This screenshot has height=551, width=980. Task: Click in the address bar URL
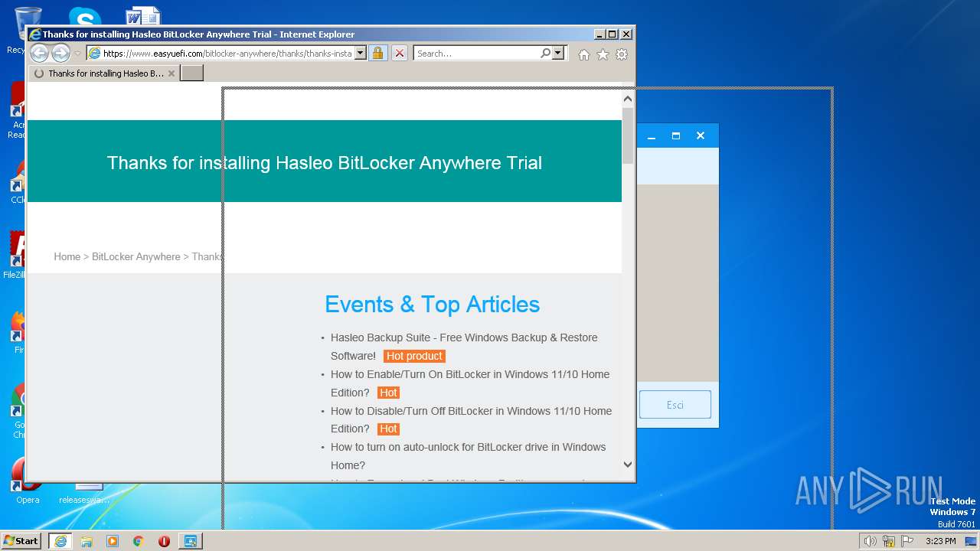(x=227, y=54)
